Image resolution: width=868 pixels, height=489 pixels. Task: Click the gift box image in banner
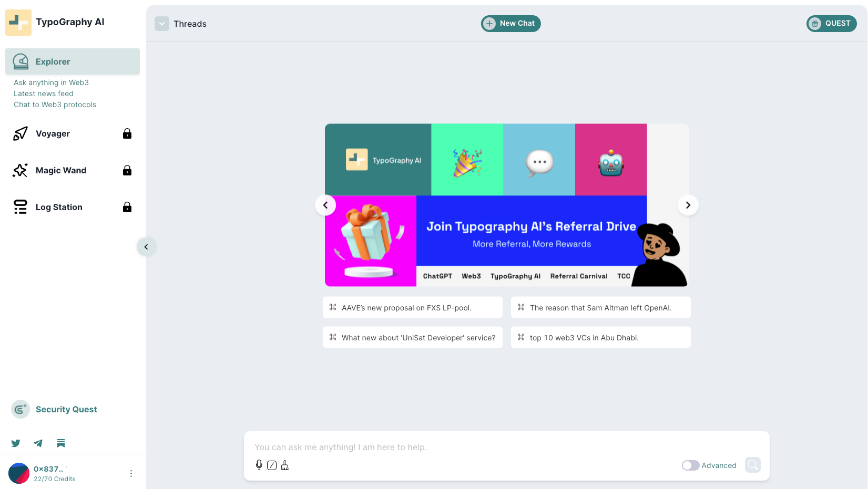tap(371, 241)
